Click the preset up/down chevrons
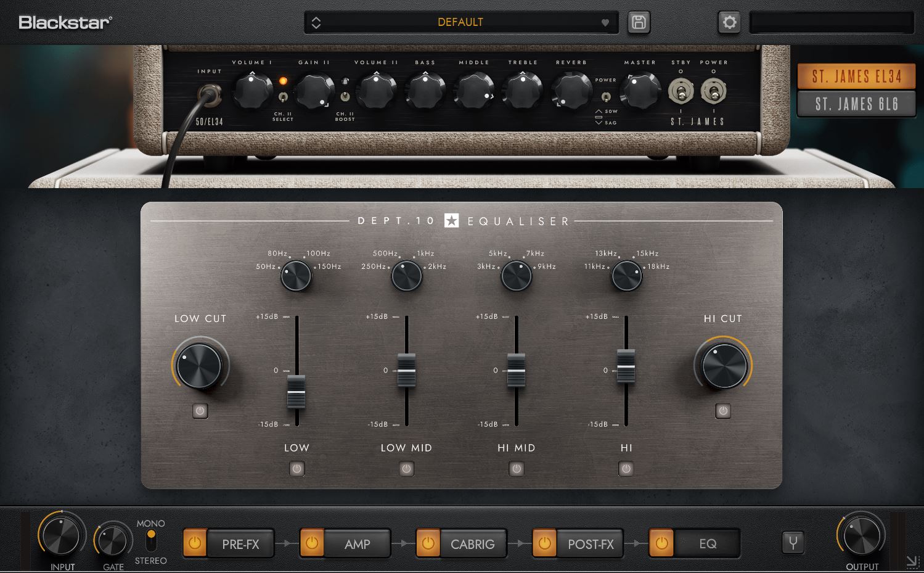 pyautogui.click(x=316, y=22)
